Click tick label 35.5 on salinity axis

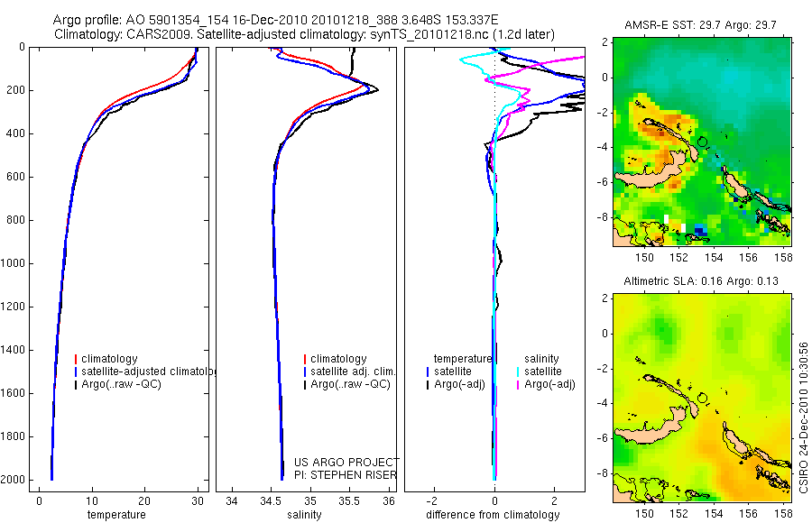click(349, 501)
